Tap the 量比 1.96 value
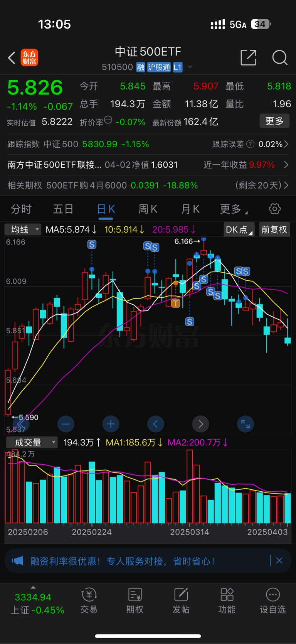The width and height of the screenshot is (296, 644). [x=282, y=104]
